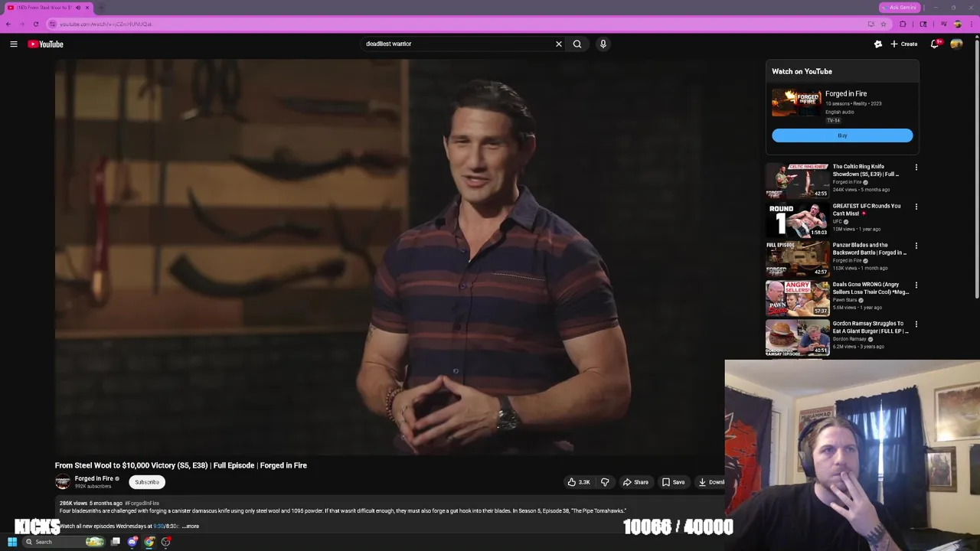Screen dimensions: 980x551
Task: Open the Panzer Blades video title
Action: (869, 249)
